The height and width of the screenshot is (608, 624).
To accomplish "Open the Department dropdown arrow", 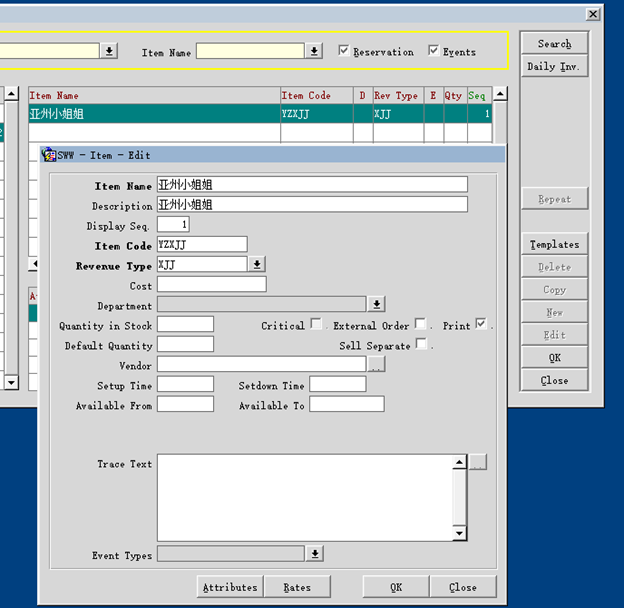I will [x=376, y=304].
